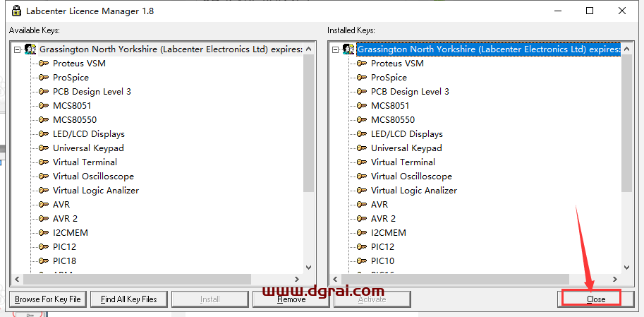Screen dimensions: 644x317
Task: Click the padlock icon in the title bar
Action: tap(16, 11)
